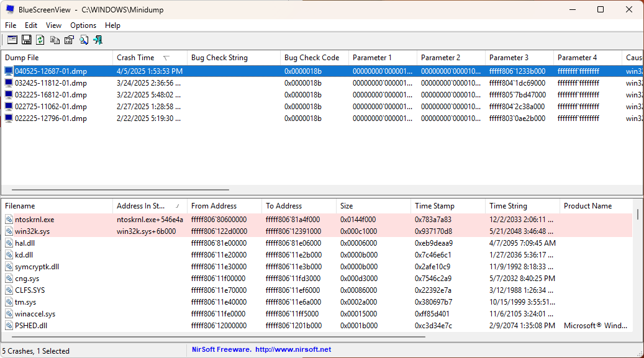This screenshot has height=358, width=644.
Task: Click cng.sys file icon
Action: point(9,279)
